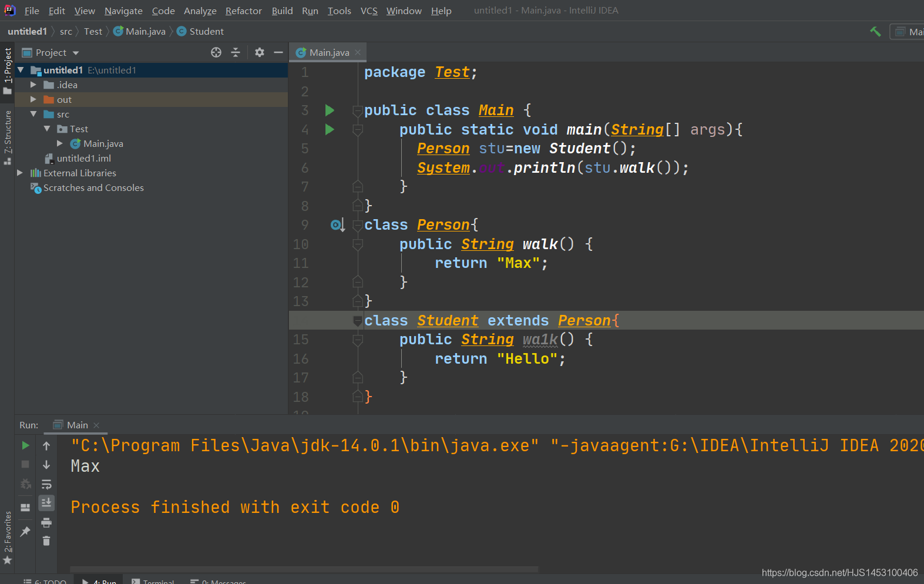The image size is (924, 584).
Task: Close the Main run tab
Action: [x=96, y=425]
